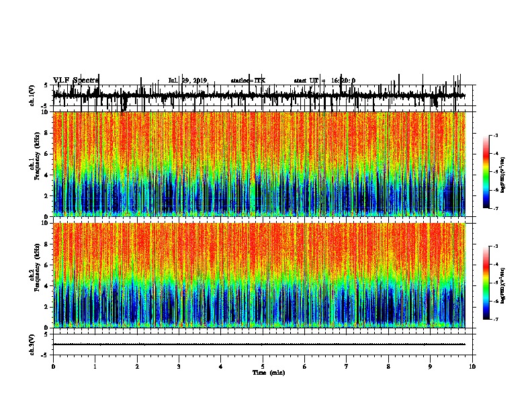The width and height of the screenshot is (532, 411).
Task: Click the "-5" tick on the ch.3(V) axis
Action: tap(45, 355)
